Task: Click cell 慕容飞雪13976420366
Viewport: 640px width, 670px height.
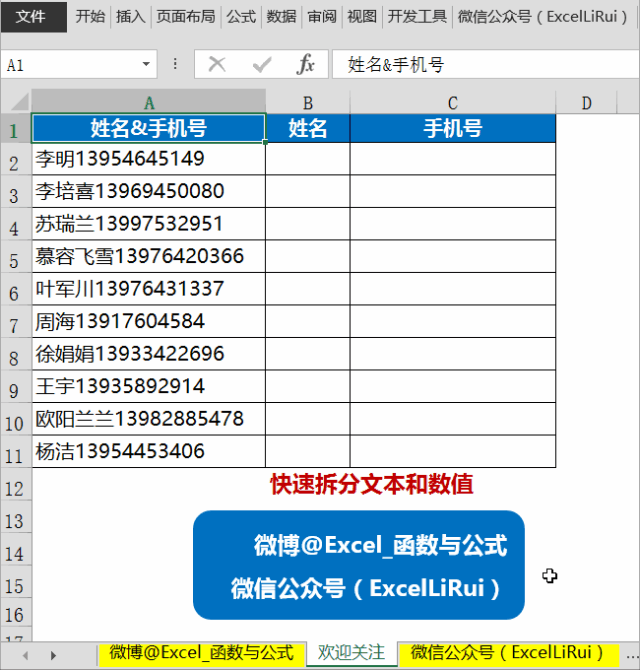Action: pos(148,256)
